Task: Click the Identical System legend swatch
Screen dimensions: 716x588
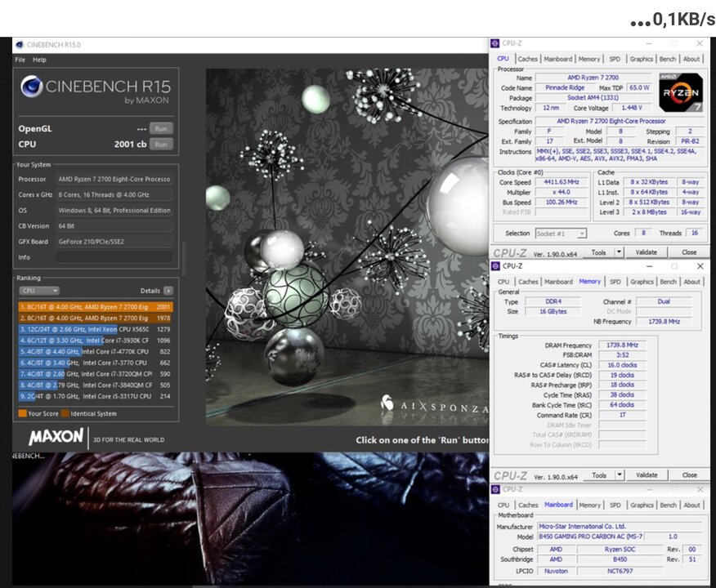Action: (x=65, y=413)
